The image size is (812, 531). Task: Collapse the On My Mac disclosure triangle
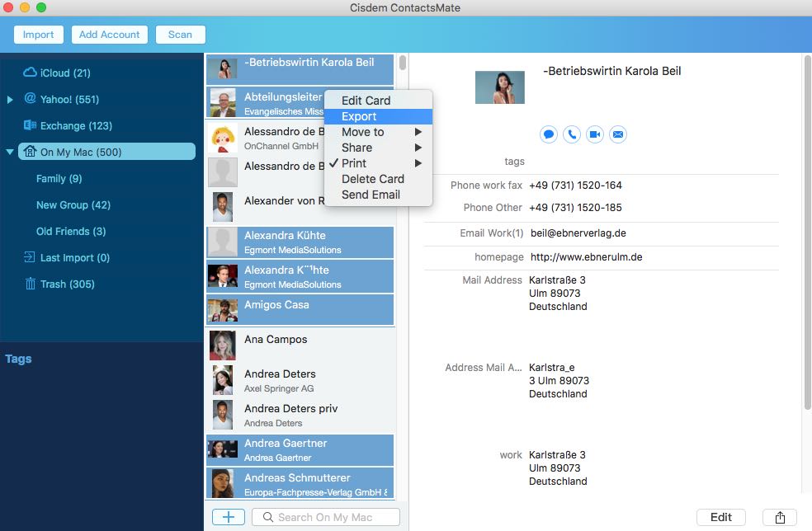pyautogui.click(x=10, y=153)
